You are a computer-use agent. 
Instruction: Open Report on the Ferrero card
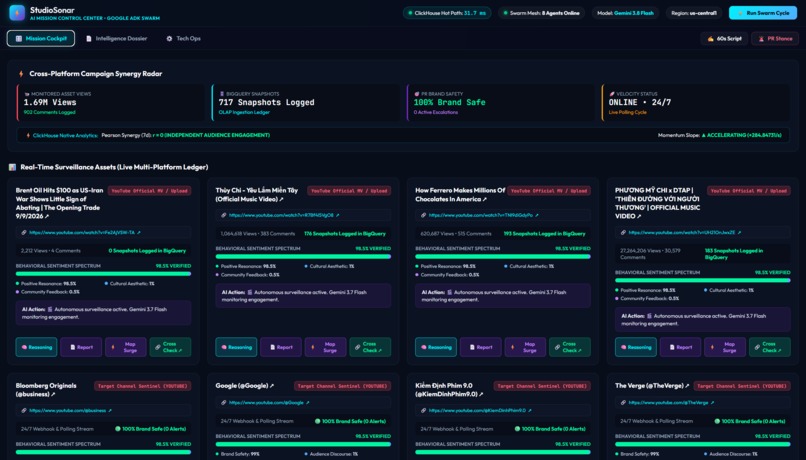pos(481,347)
